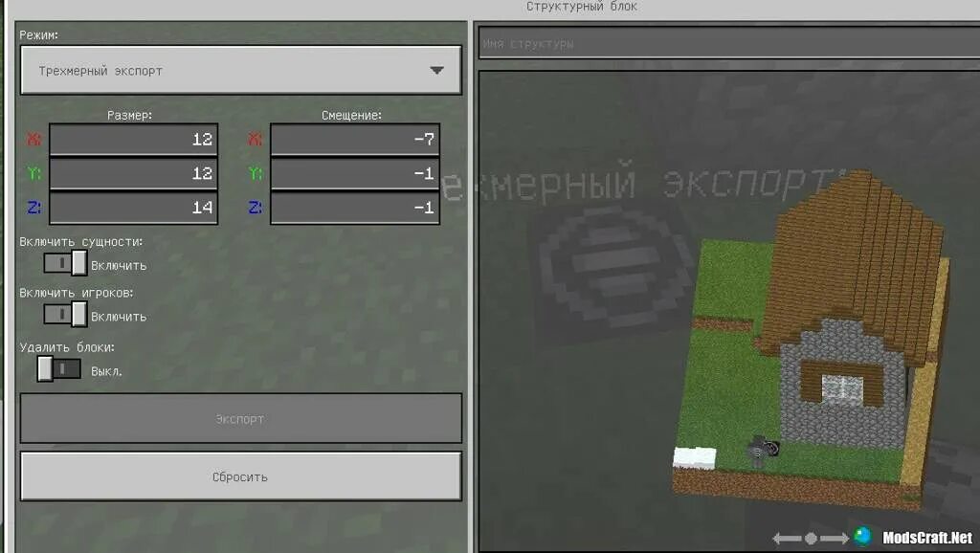Edit the Offset X field showing -7
Screen dimensions: 980x553
(355, 140)
